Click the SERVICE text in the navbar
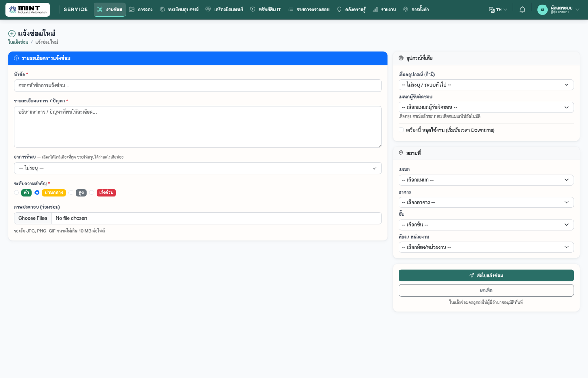Viewport: 588px width, 378px height. click(x=76, y=9)
